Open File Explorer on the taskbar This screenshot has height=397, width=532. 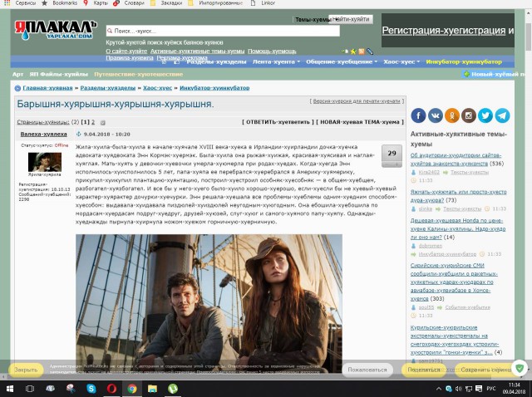(x=152, y=389)
